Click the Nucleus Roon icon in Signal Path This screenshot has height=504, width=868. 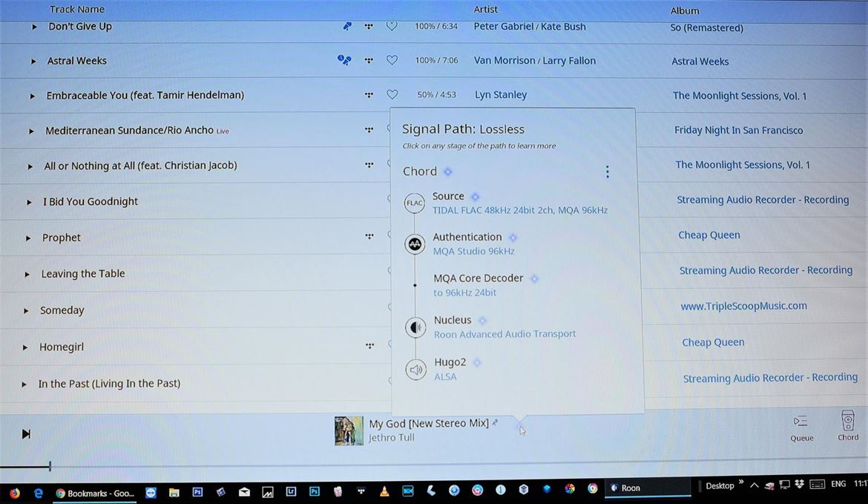tap(415, 327)
